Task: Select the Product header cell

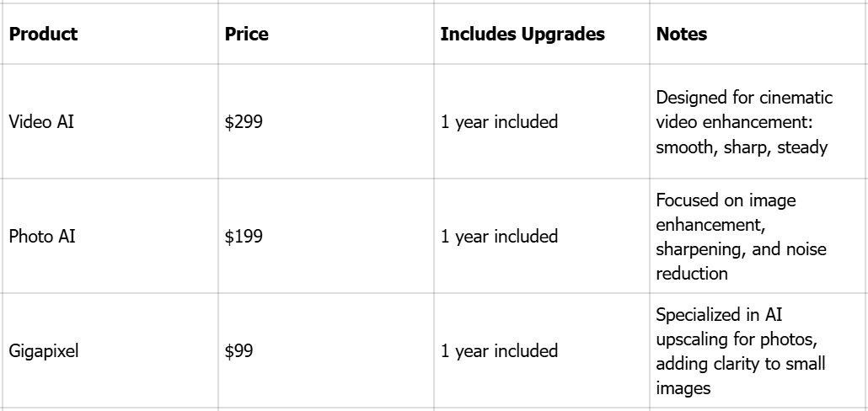Action: click(x=110, y=34)
